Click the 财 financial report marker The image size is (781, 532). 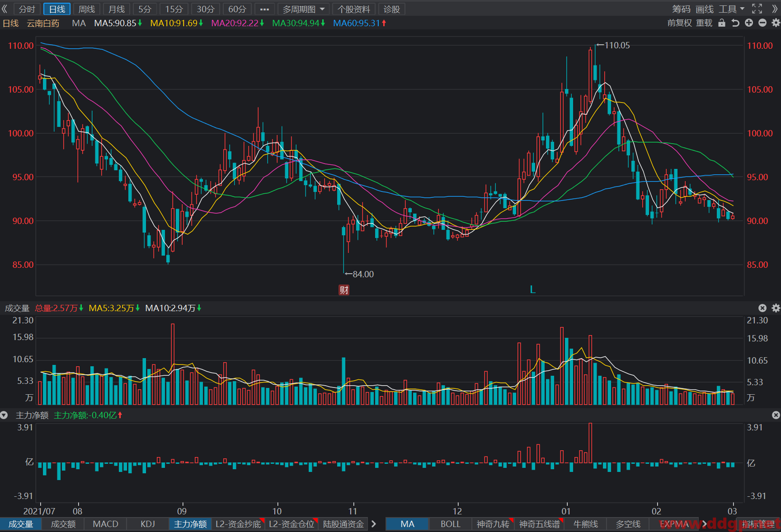[x=344, y=290]
